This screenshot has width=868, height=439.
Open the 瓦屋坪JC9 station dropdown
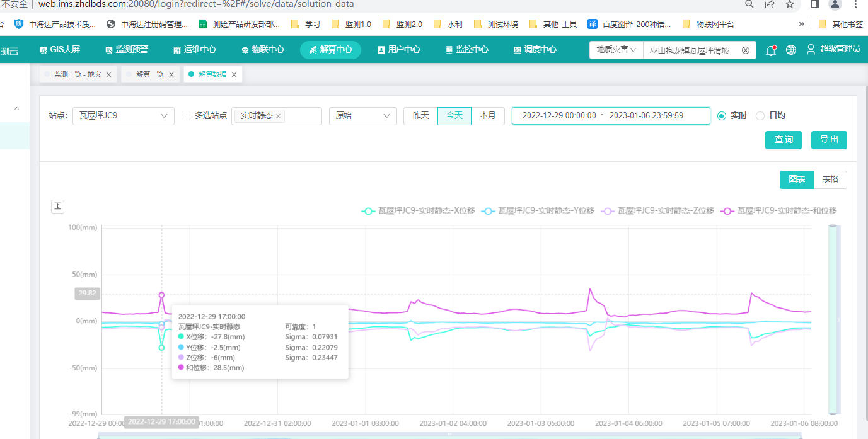click(x=123, y=116)
